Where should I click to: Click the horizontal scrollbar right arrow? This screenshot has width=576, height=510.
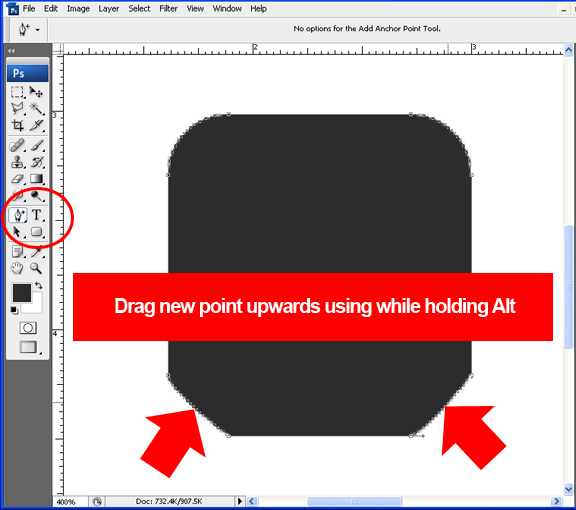pyautogui.click(x=557, y=501)
